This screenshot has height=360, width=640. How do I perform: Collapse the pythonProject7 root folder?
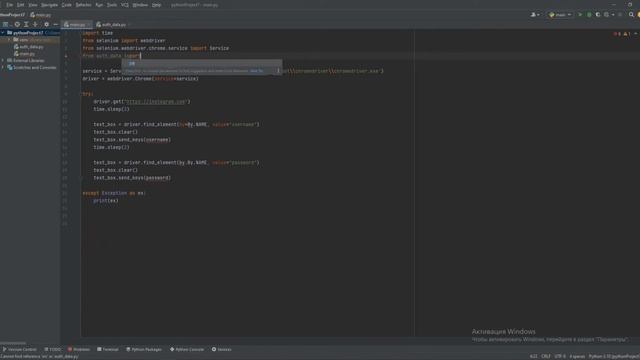3,33
